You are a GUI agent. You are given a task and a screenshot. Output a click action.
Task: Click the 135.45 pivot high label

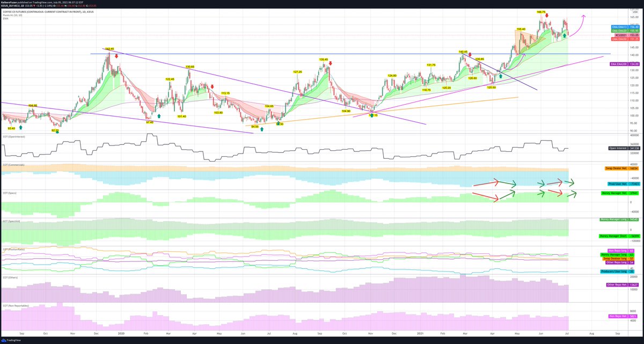[323, 60]
